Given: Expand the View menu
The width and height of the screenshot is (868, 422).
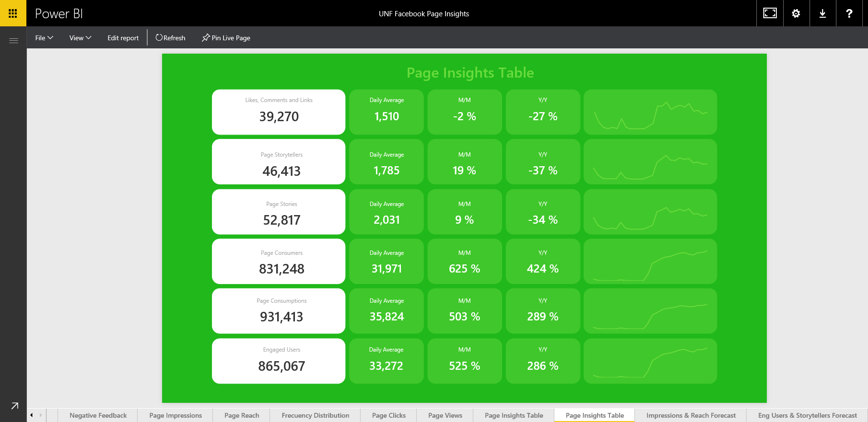Looking at the screenshot, I should pyautogui.click(x=80, y=38).
